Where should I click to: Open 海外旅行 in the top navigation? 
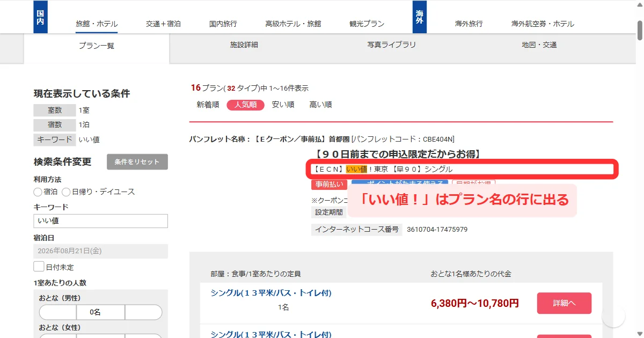pos(469,24)
